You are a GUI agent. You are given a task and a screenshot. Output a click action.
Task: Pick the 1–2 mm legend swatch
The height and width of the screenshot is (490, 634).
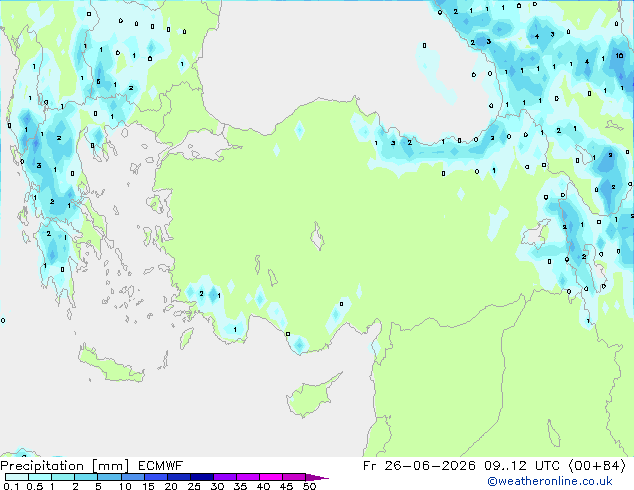click(x=63, y=477)
